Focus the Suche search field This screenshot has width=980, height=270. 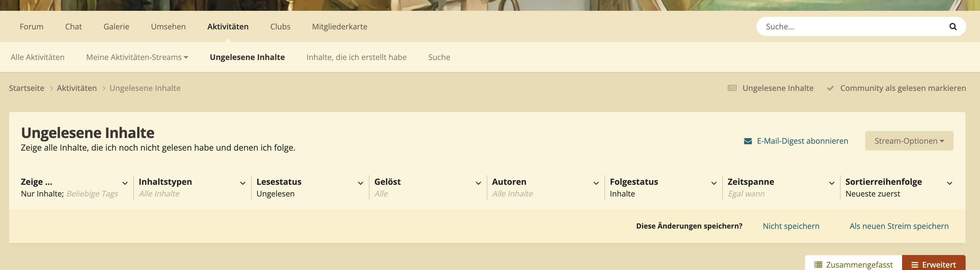tap(852, 27)
